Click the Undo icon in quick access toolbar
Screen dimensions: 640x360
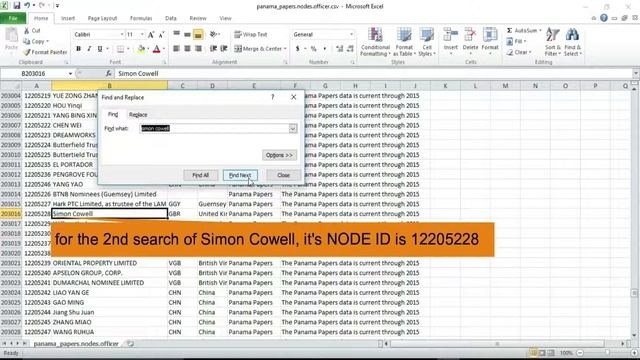[x=27, y=6]
